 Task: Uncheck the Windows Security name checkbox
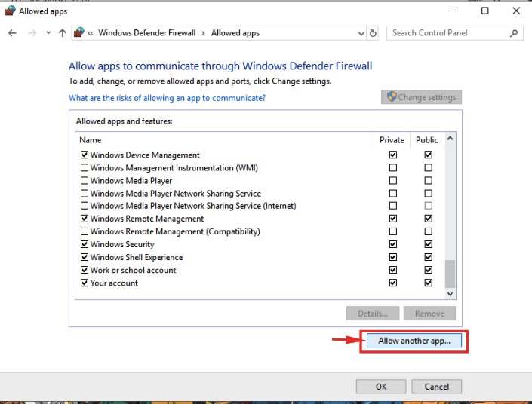85,244
